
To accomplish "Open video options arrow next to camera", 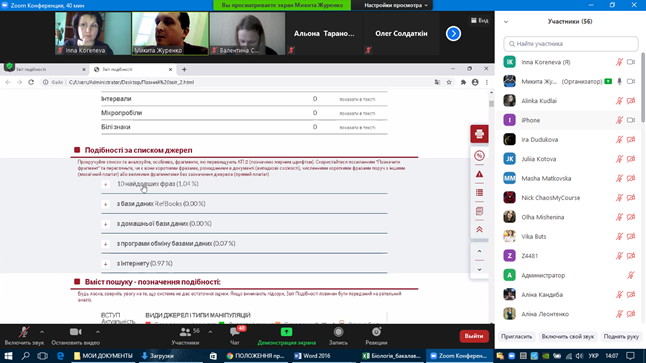I will coord(98,332).
